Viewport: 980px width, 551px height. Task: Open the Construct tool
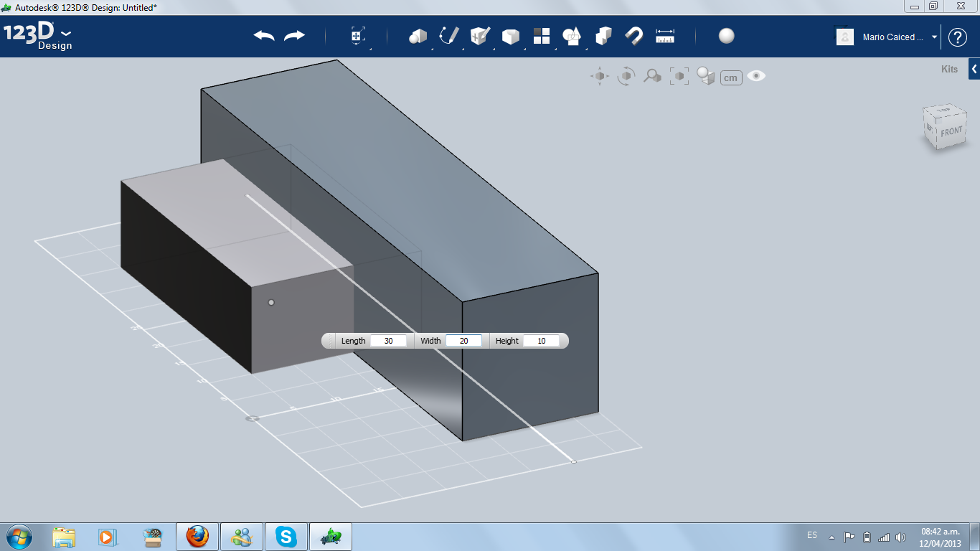[x=479, y=36]
